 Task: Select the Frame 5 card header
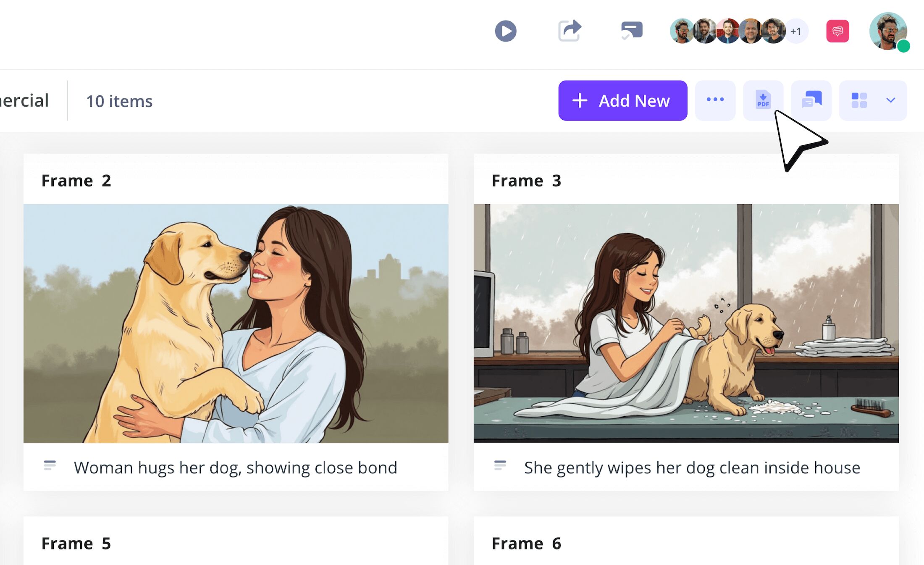[76, 543]
